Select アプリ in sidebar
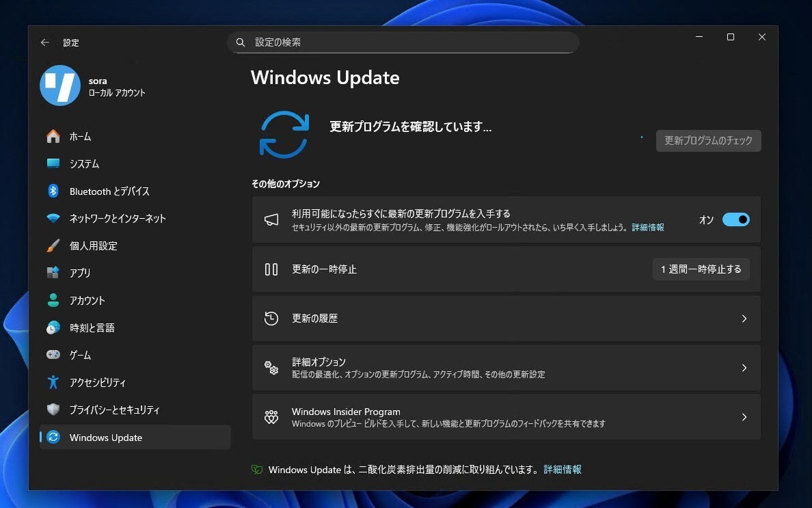The width and height of the screenshot is (812, 508). [x=135, y=272]
